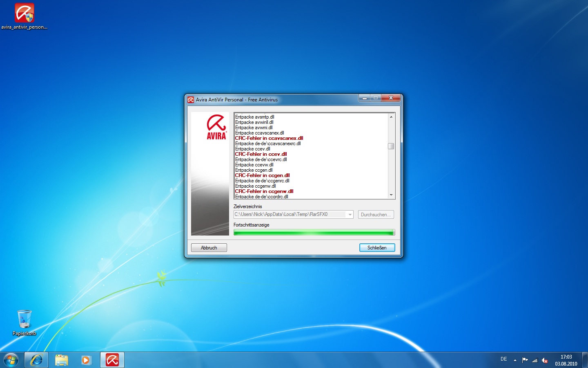Click the Avira logo in side panel
The width and height of the screenshot is (588, 368).
pos(216,127)
